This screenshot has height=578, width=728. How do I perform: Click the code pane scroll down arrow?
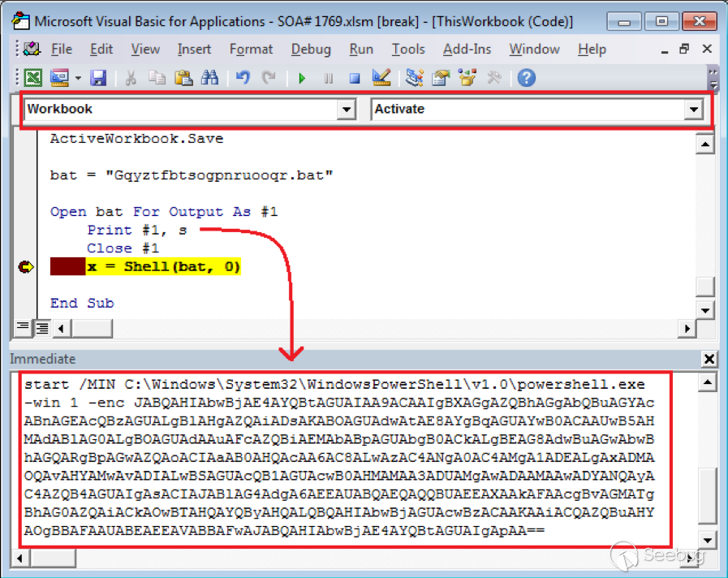tap(704, 310)
